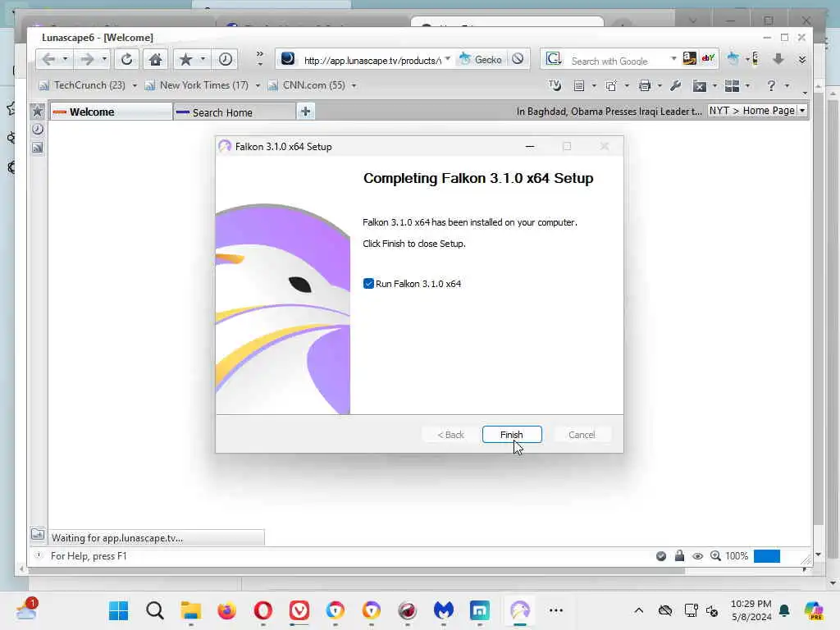Open CNN.com (55) feed bookmark
The image size is (840, 630).
coord(307,85)
